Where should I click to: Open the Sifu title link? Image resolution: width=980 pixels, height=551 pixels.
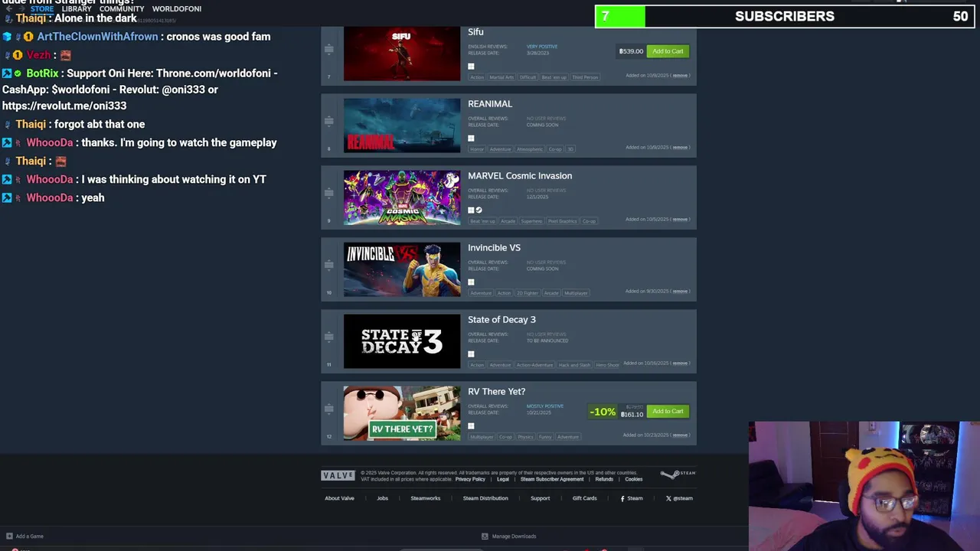475,32
